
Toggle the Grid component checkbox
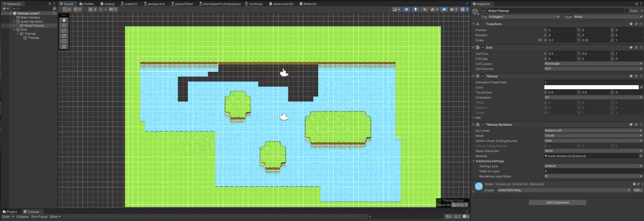(x=483, y=48)
